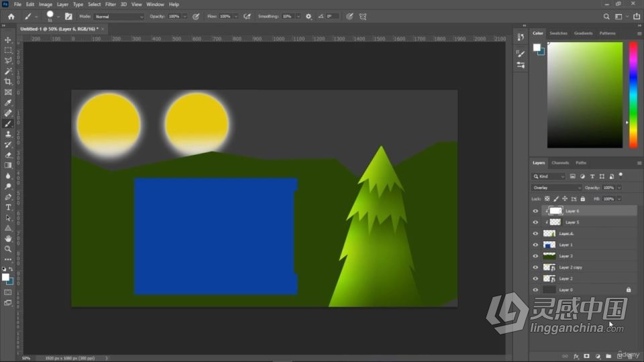Click the hue slider strip
The image size is (644, 362).
point(633,95)
